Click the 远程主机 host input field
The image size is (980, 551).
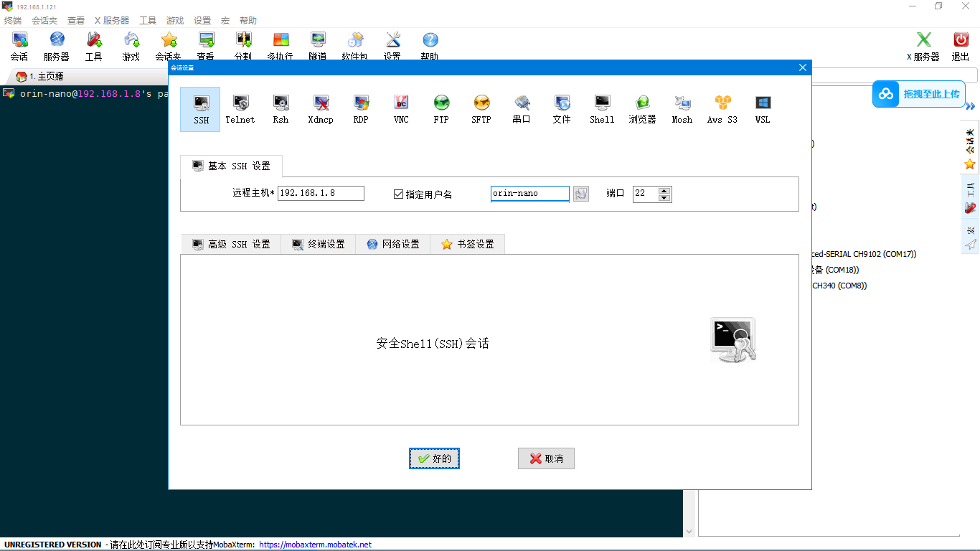320,193
